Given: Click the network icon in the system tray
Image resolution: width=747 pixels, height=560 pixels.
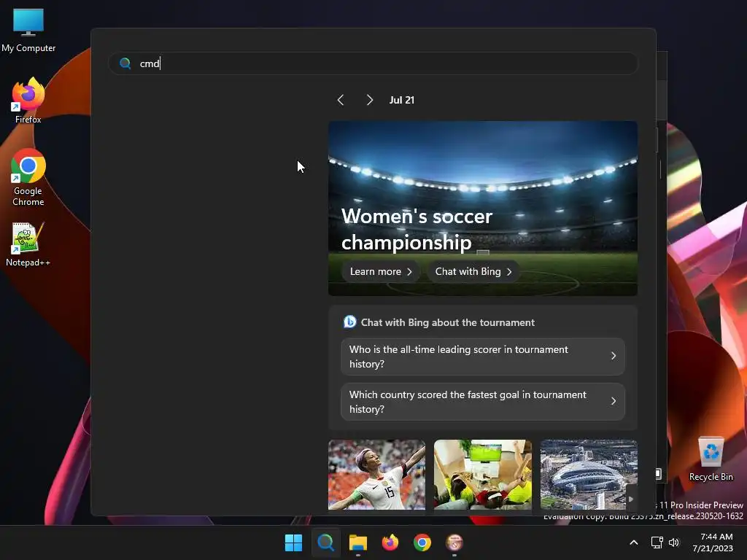Looking at the screenshot, I should point(657,542).
